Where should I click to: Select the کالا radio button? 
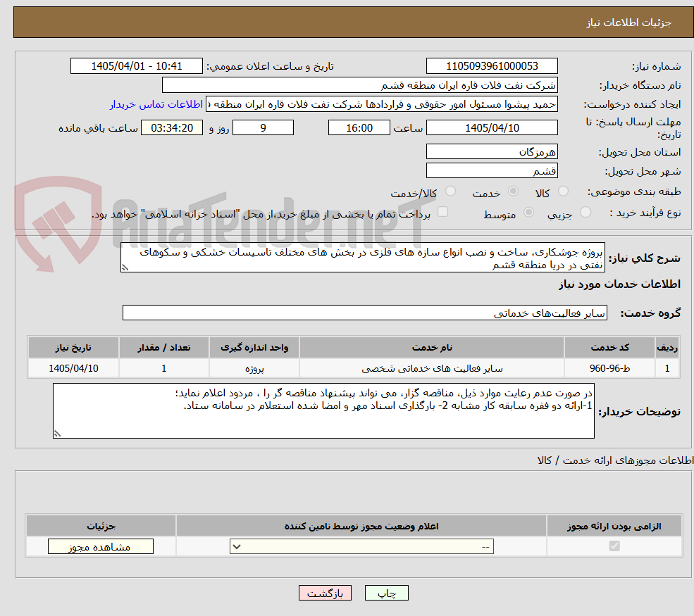point(563,191)
